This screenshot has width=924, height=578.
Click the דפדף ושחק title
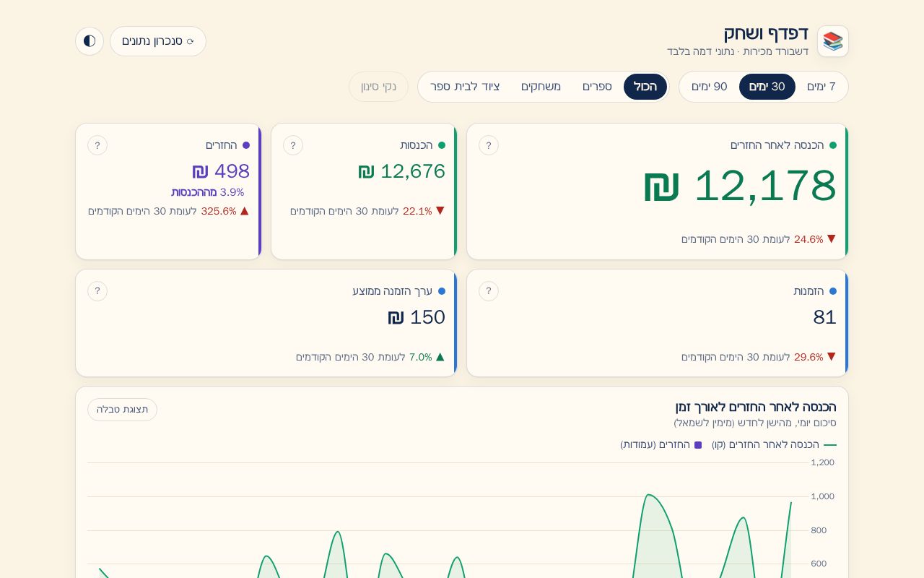(x=766, y=33)
